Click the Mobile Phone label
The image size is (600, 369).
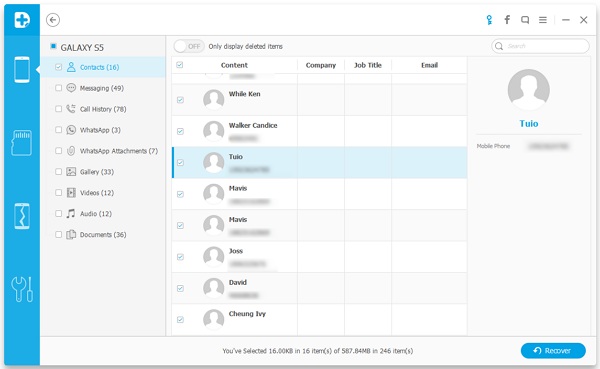pyautogui.click(x=493, y=146)
